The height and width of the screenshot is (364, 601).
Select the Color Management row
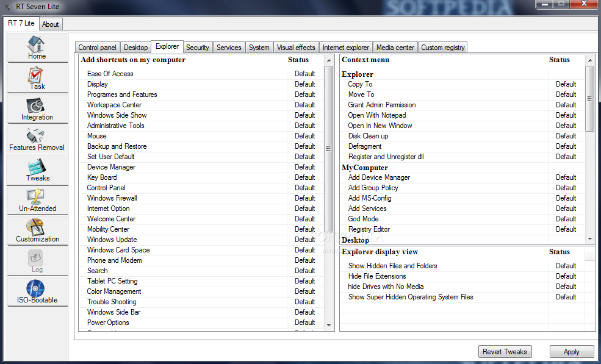pyautogui.click(x=201, y=291)
